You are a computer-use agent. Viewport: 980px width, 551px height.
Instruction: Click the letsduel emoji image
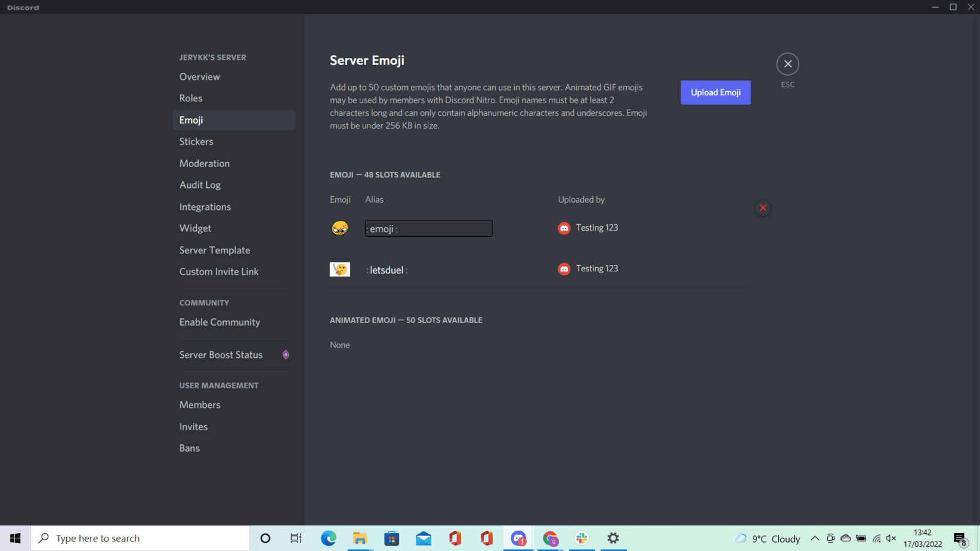coord(340,270)
